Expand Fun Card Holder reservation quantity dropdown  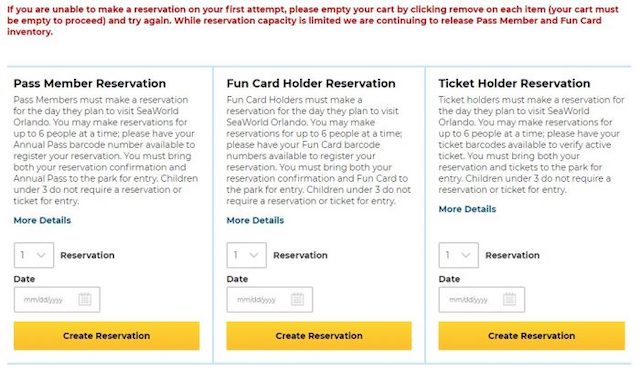247,255
